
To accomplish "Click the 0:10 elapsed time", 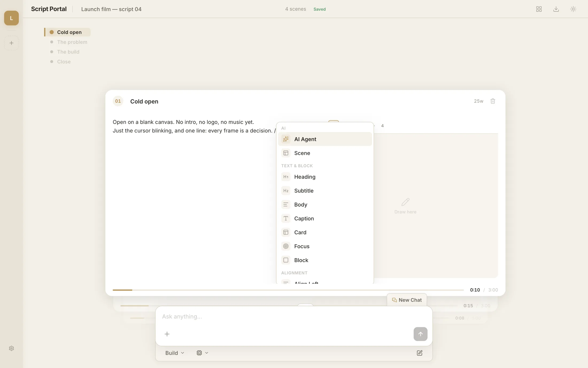I will 475,290.
